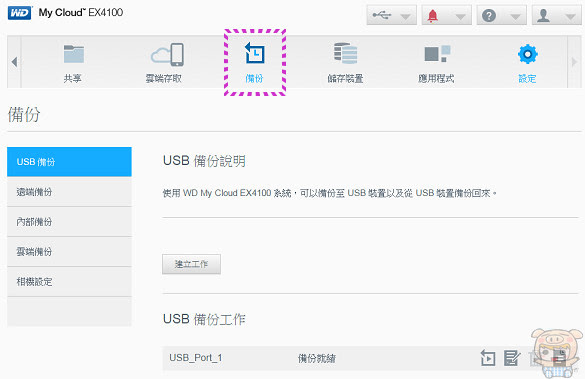Edit the USB_Port_1 job icon

click(x=512, y=358)
